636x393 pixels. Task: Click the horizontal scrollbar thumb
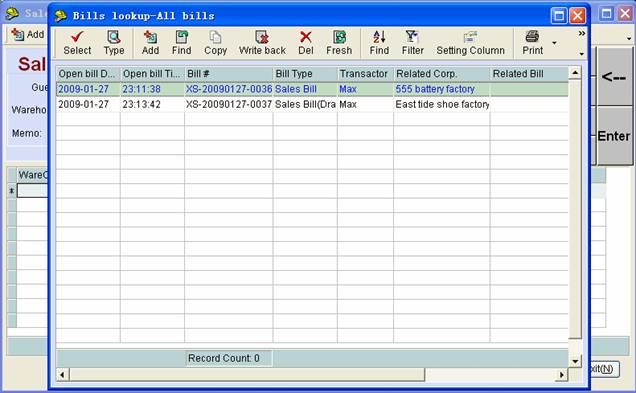click(247, 375)
